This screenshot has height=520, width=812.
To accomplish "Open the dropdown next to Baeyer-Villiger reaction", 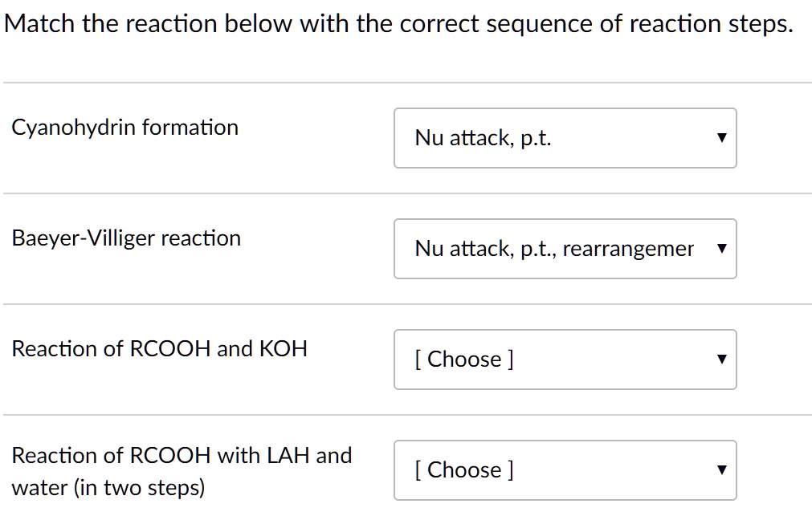I will (x=565, y=249).
